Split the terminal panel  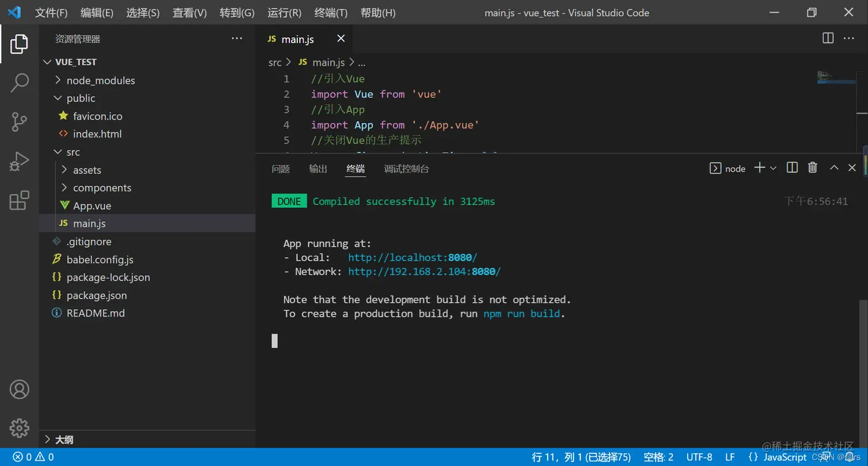coord(793,167)
